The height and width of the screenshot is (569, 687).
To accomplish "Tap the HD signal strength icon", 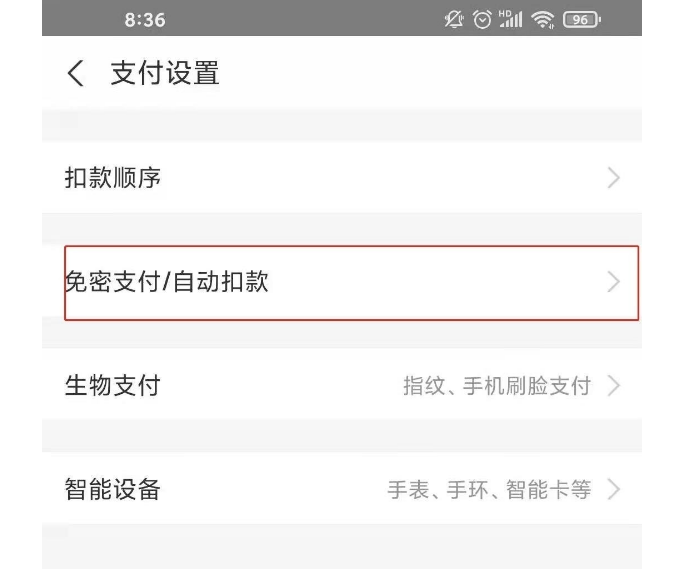I will [512, 19].
